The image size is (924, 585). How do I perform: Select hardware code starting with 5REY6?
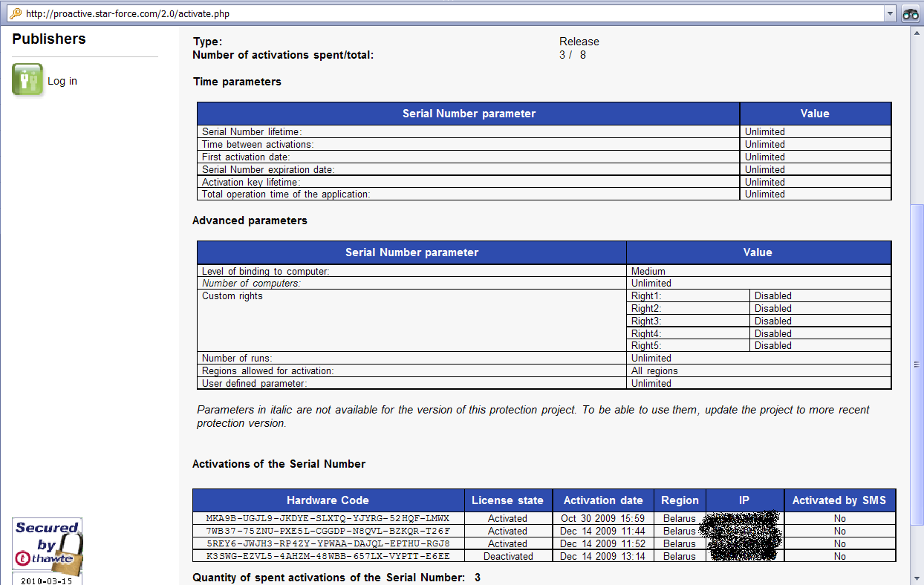click(328, 543)
